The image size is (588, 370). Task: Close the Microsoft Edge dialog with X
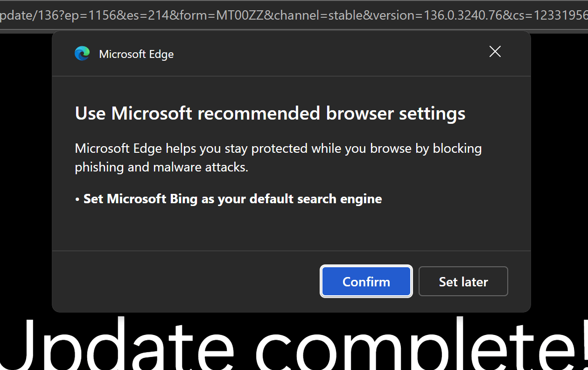click(495, 52)
